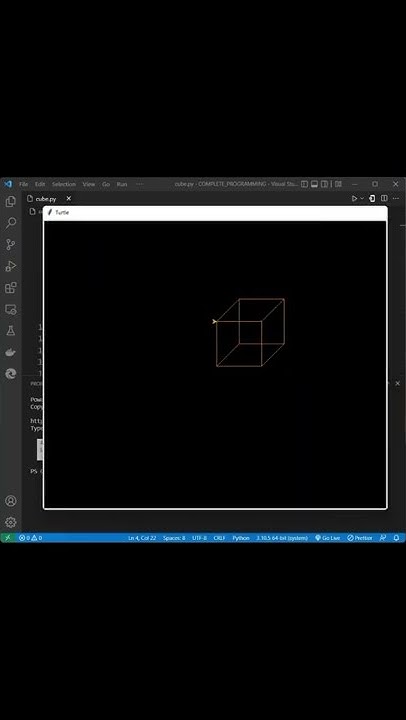The height and width of the screenshot is (720, 406).
Task: Click Ln 4, Col 22 cursor position
Action: (142, 538)
